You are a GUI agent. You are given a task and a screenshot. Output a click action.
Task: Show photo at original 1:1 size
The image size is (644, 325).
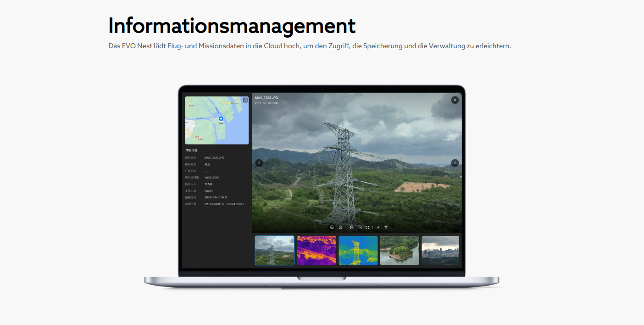coord(360,227)
